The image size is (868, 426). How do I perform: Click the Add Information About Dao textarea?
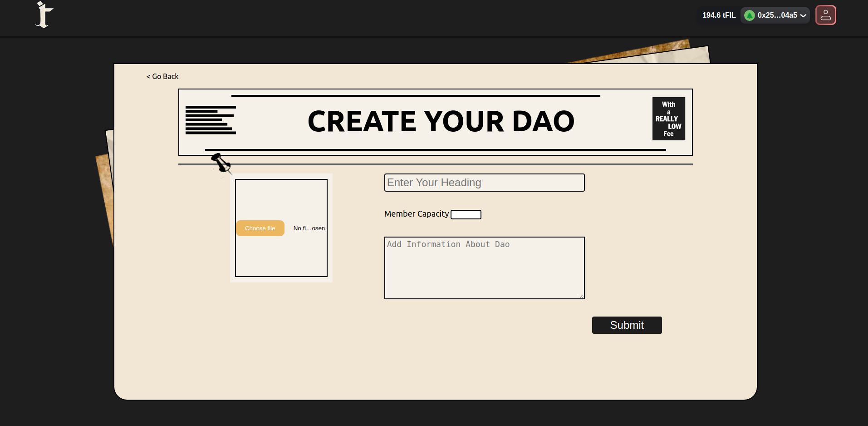tap(484, 268)
